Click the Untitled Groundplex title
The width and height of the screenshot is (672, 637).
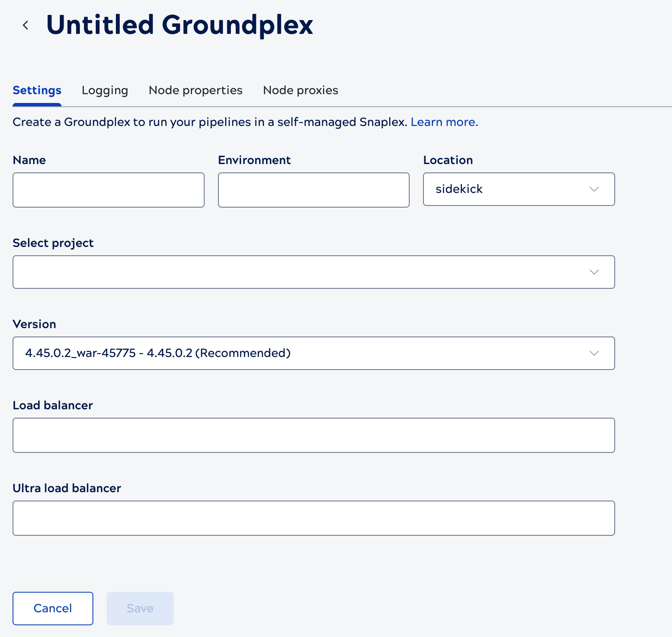[x=180, y=25]
